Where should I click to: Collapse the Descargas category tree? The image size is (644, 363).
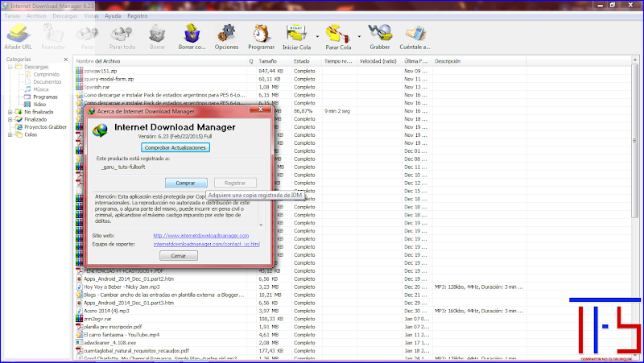pyautogui.click(x=10, y=67)
